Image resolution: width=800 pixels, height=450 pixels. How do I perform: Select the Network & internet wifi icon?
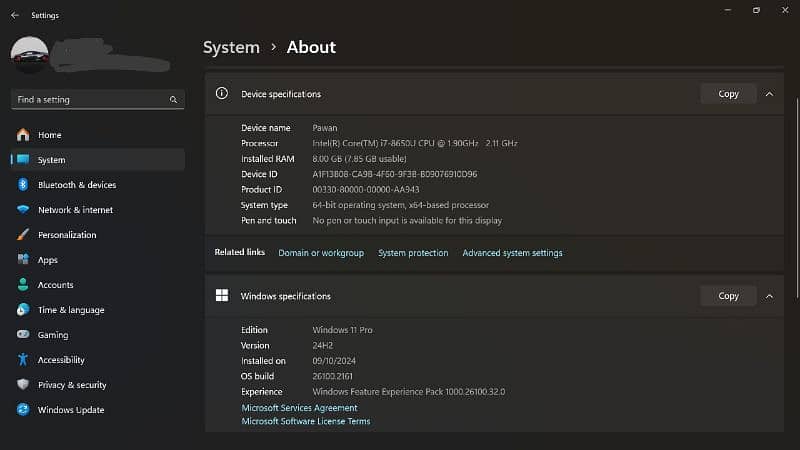pyautogui.click(x=22, y=210)
